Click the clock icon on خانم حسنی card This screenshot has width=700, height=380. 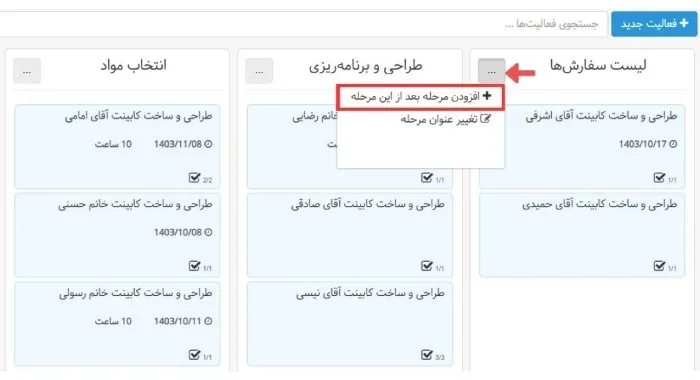[208, 232]
